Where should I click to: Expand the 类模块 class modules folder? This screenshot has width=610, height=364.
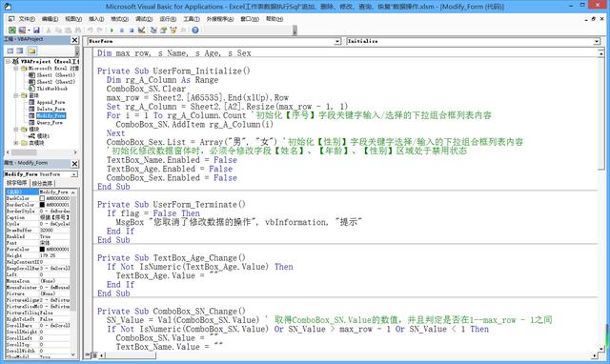pyautogui.click(x=16, y=143)
